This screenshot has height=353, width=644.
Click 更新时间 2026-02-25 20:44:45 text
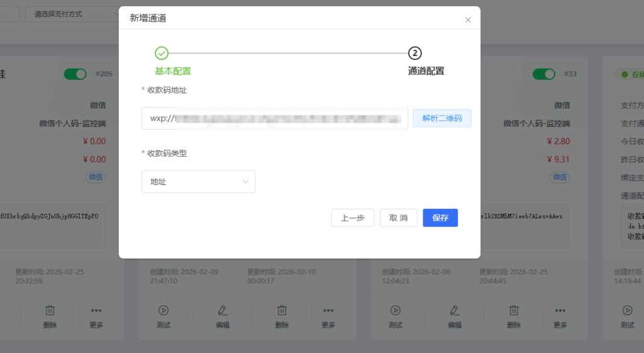click(x=513, y=277)
